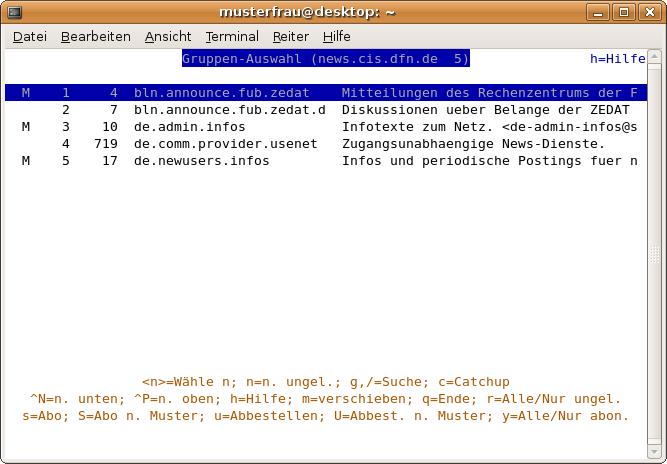This screenshot has width=667, height=464.
Task: Click the terminal's vertical scrollbar
Action: pyautogui.click(x=655, y=250)
